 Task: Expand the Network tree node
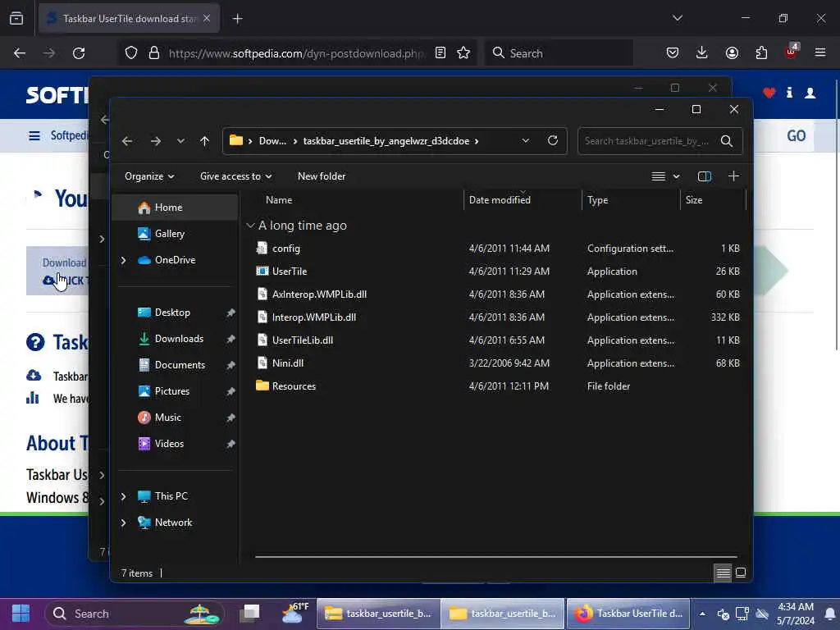click(123, 523)
